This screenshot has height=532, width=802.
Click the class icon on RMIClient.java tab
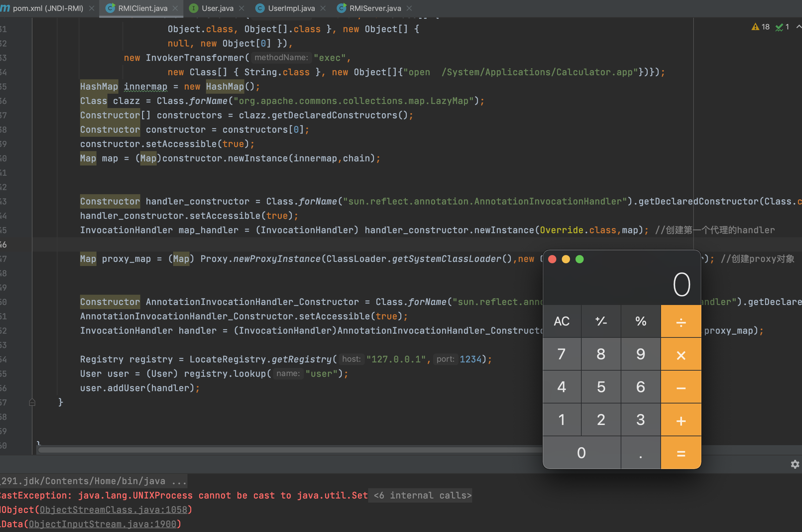click(110, 8)
